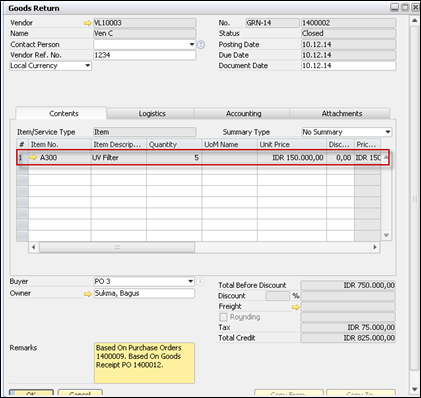Screen dimensions: 421x398
Task: Click the Total Before Discount value
Action: point(348,285)
